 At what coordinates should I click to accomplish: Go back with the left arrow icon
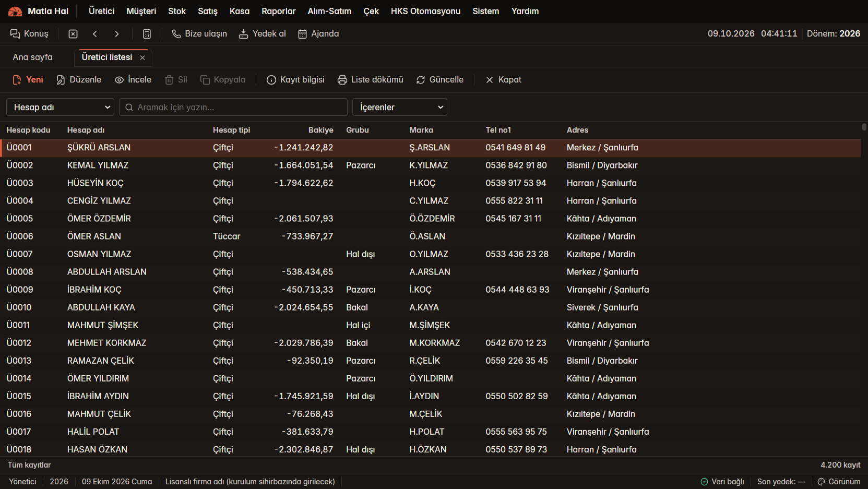(x=95, y=34)
